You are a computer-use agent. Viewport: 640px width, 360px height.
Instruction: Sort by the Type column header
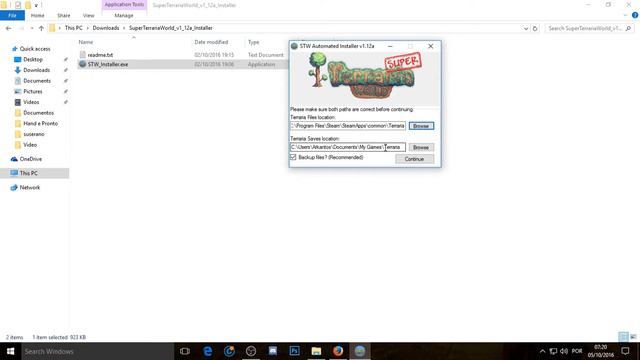point(253,42)
